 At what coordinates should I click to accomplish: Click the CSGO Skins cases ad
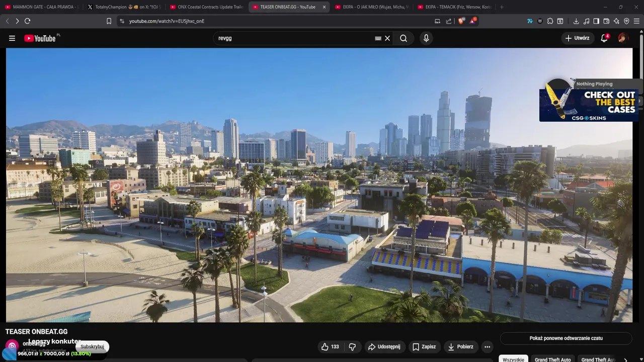point(589,105)
